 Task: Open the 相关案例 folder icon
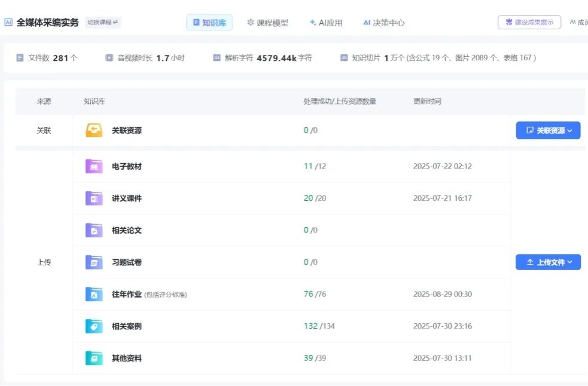click(x=94, y=326)
